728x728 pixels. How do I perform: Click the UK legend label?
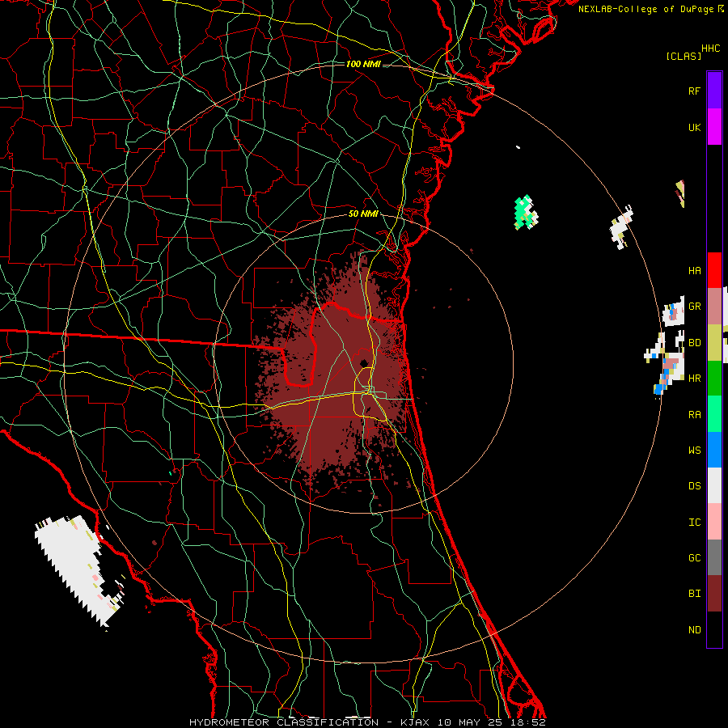coord(694,127)
